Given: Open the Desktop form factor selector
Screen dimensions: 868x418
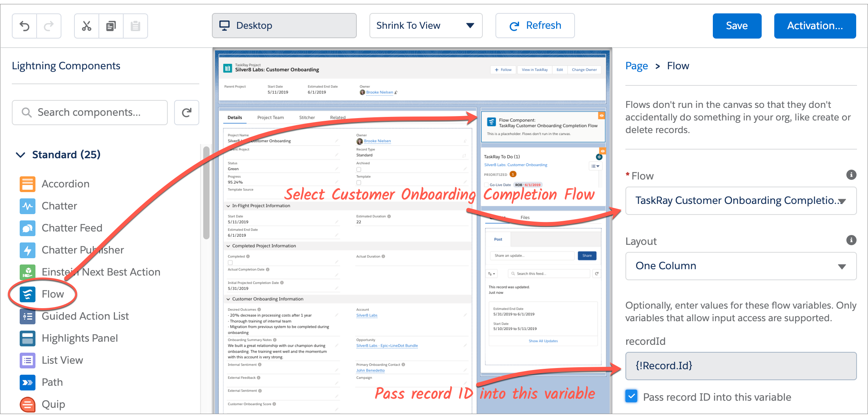Looking at the screenshot, I should 284,26.
